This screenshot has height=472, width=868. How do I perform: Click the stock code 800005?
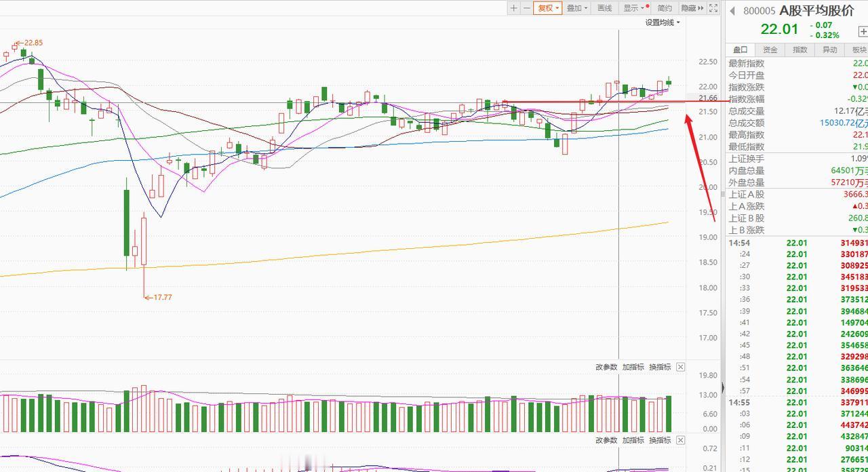[x=759, y=11]
